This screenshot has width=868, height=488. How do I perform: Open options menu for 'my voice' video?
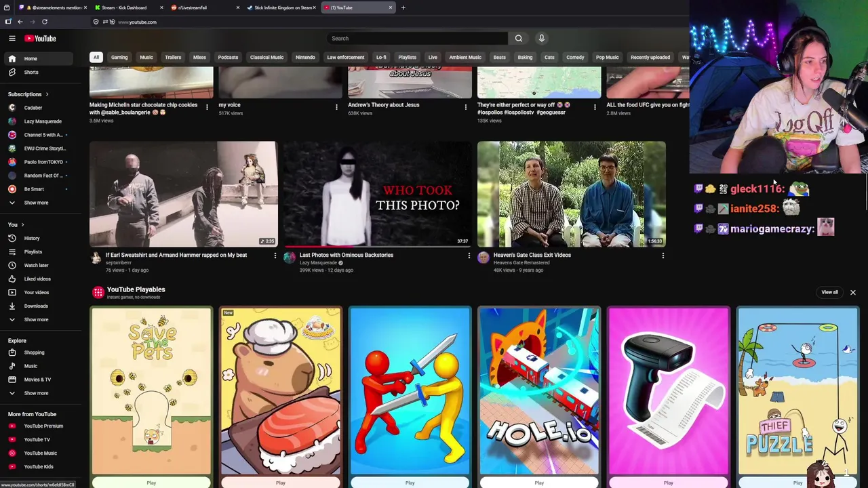336,106
